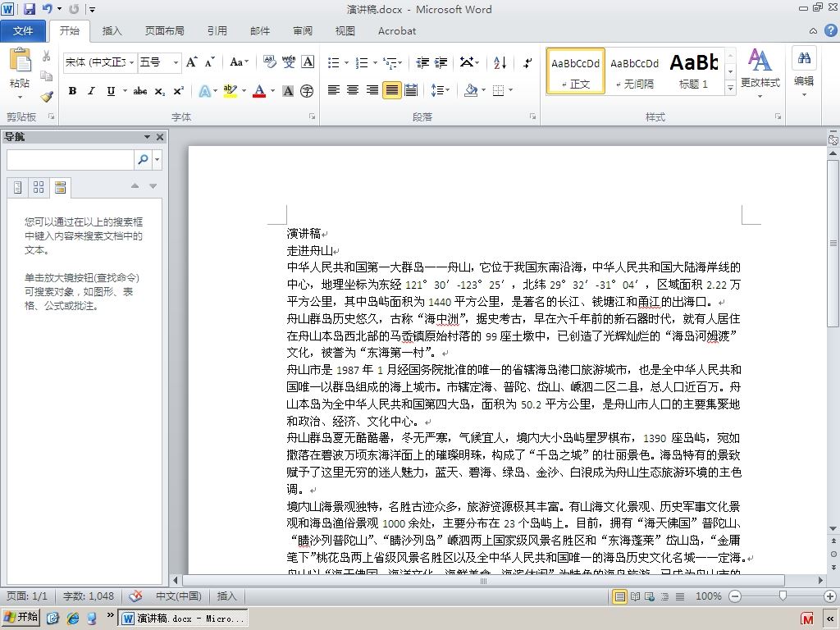Image resolution: width=840 pixels, height=630 pixels.
Task: Click the Cut scissors icon
Action: point(47,56)
